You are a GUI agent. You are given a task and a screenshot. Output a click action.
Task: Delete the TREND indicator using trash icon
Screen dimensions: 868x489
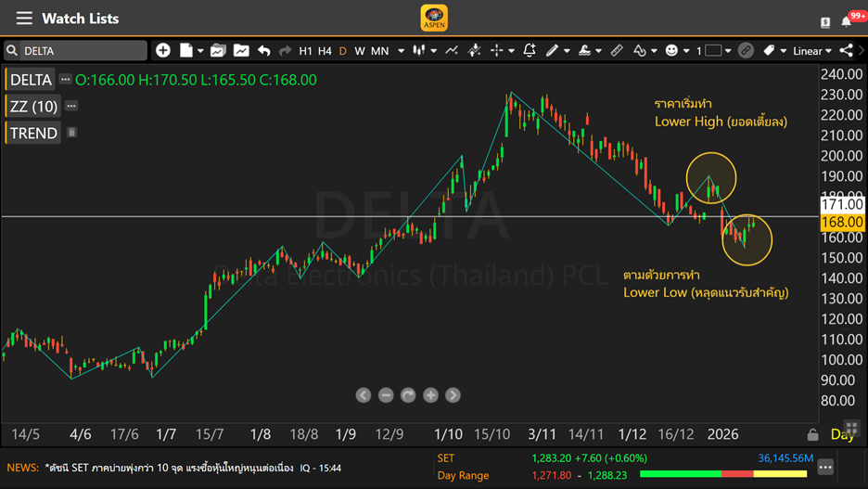point(71,133)
